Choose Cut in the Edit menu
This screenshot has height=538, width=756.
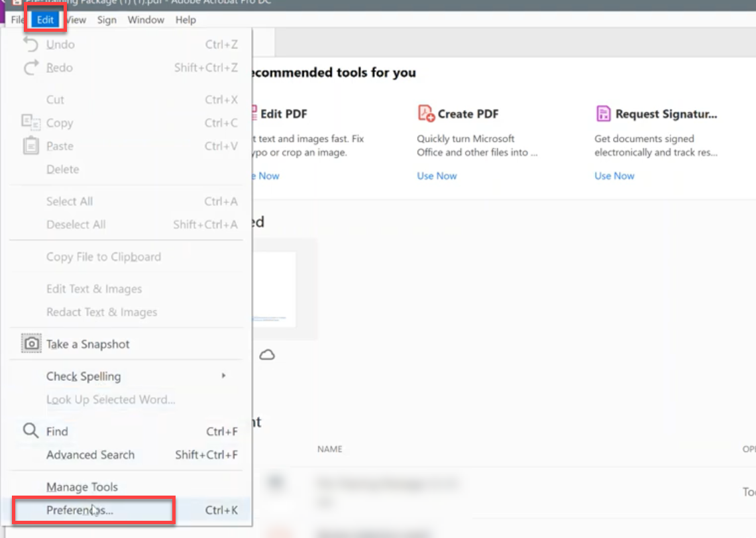pyautogui.click(x=127, y=99)
